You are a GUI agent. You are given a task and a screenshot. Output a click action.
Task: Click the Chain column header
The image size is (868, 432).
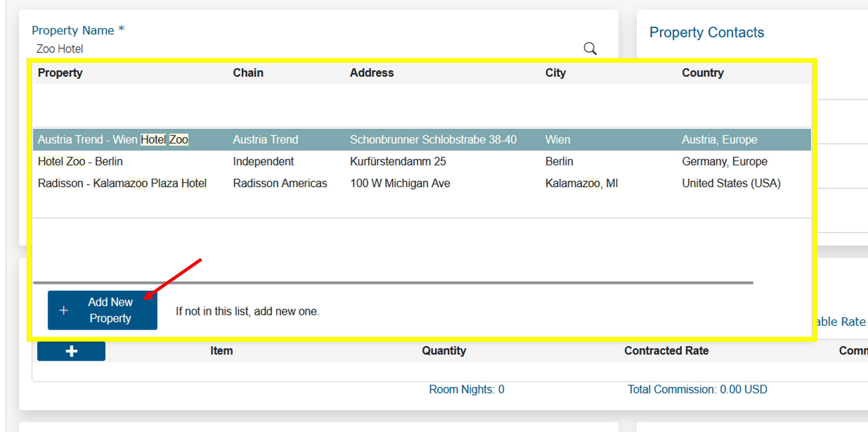(x=248, y=72)
